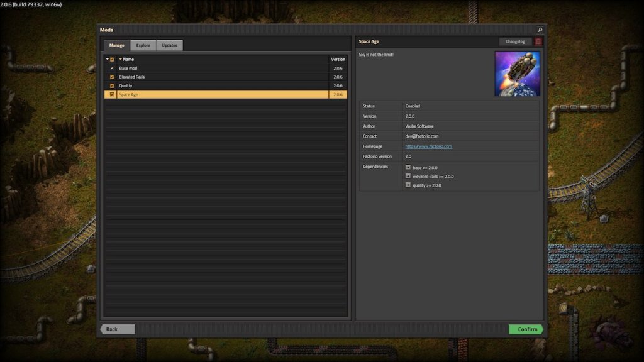Click the quality >= 2.0.0 dependency checkbox
Image resolution: width=644 pixels, height=362 pixels.
pos(408,185)
